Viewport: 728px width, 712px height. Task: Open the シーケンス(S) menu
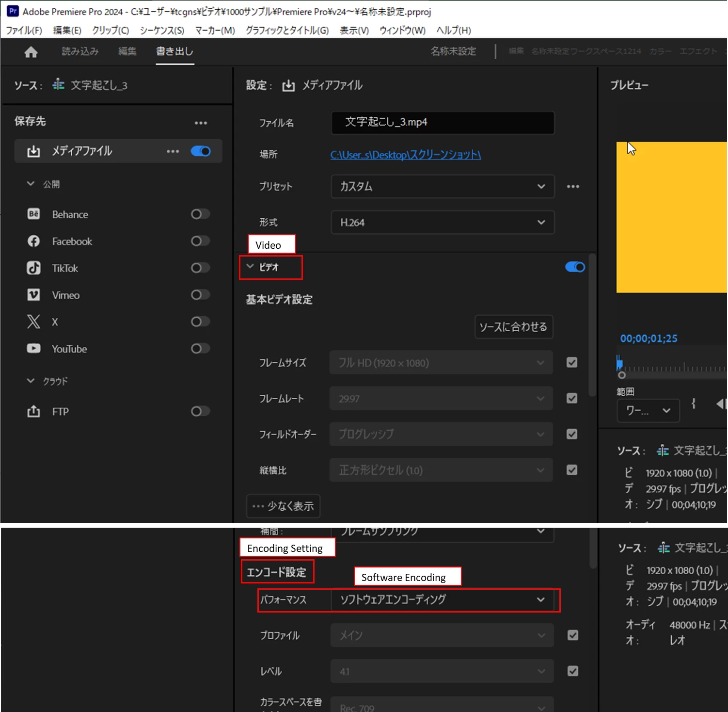(x=162, y=30)
